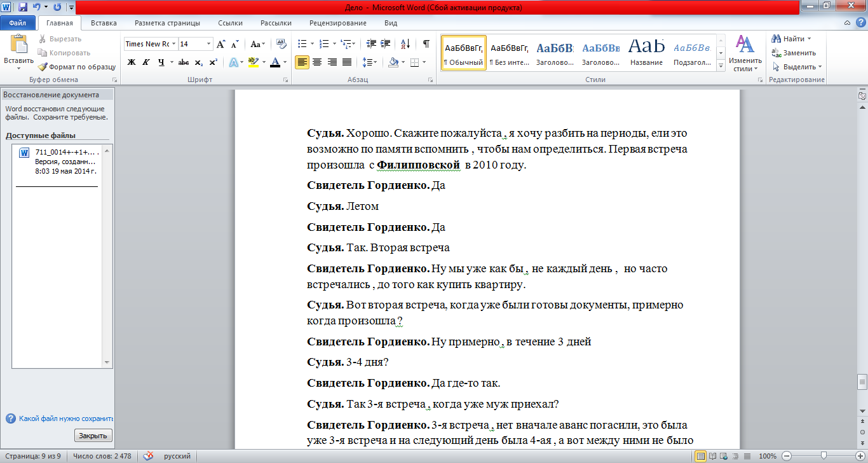
Task: Switch to full screen reading view
Action: click(x=711, y=456)
